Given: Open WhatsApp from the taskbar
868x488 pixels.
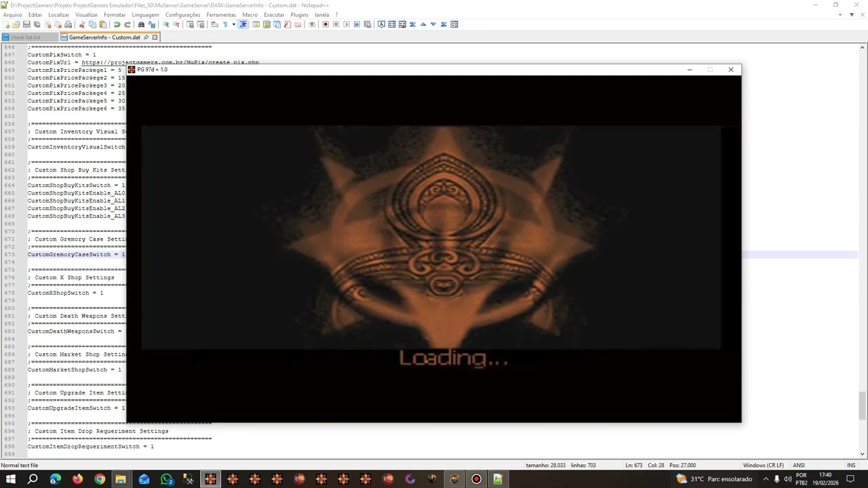Looking at the screenshot, I should tap(166, 479).
